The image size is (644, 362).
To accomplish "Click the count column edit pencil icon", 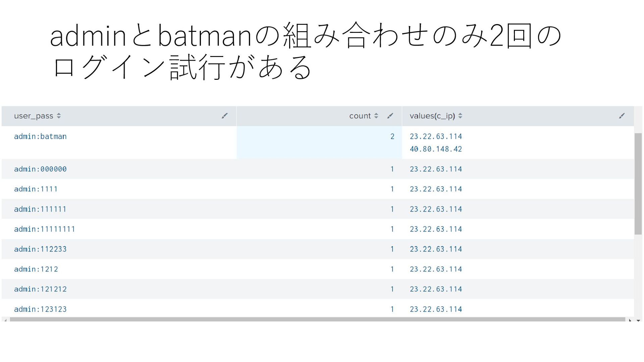I will pyautogui.click(x=390, y=116).
